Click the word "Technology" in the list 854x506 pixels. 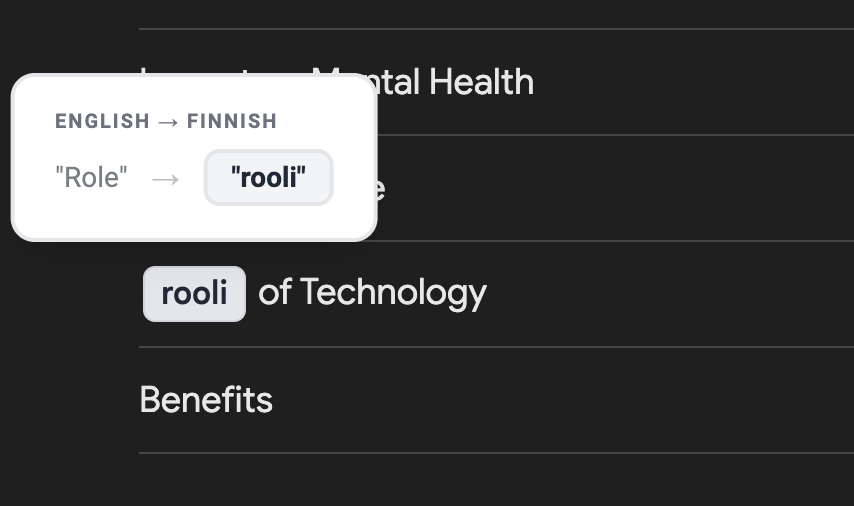point(393,293)
